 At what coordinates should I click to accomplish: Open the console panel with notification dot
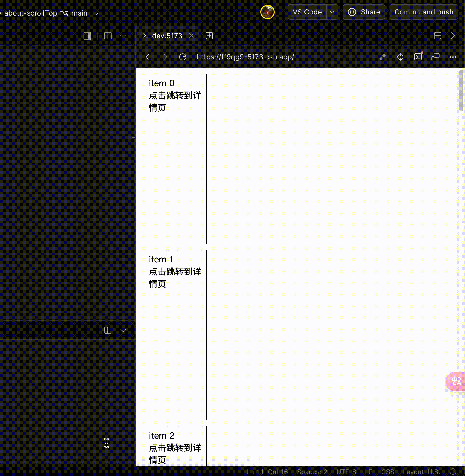click(418, 57)
